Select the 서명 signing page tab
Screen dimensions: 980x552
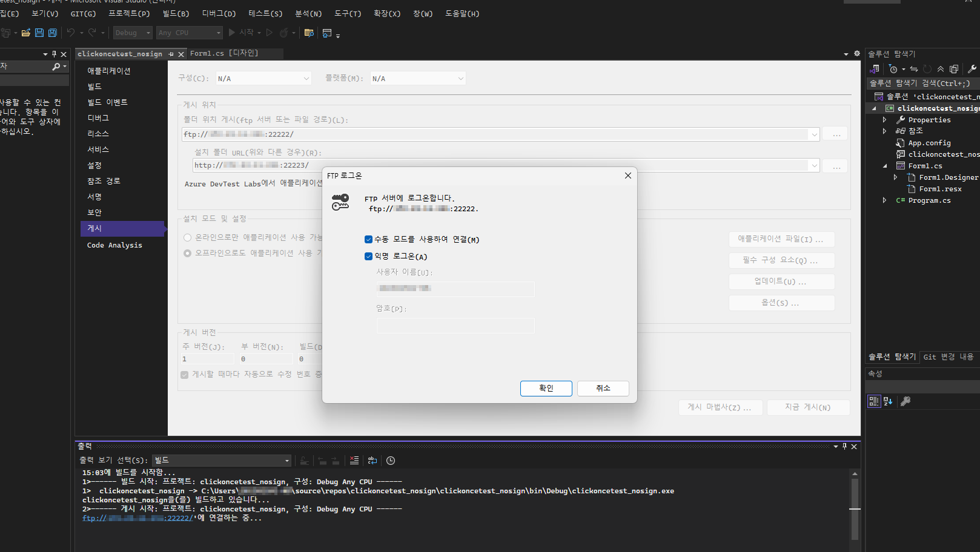pyautogui.click(x=94, y=197)
